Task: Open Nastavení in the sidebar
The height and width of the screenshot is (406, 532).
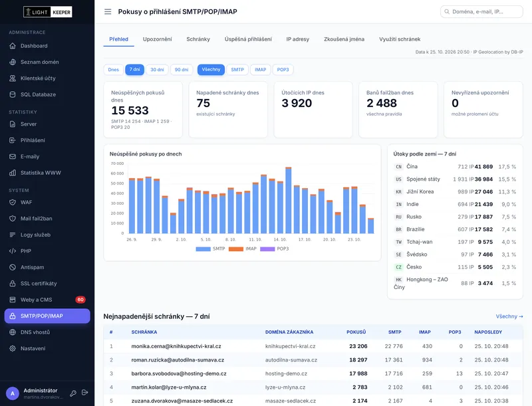Action: [x=47, y=349]
